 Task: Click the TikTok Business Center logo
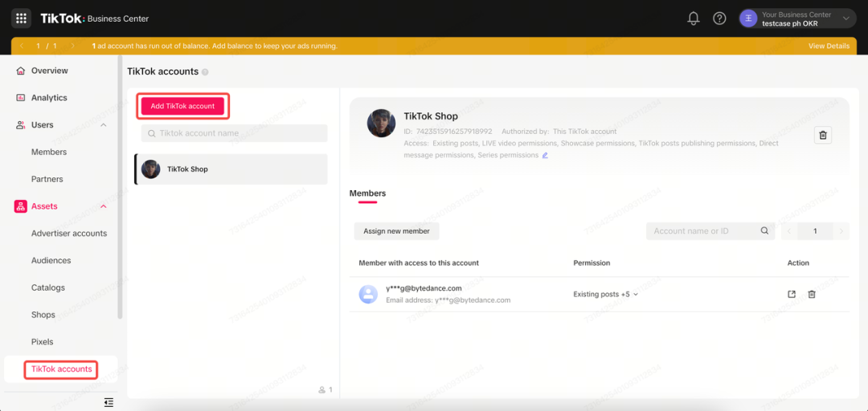(x=95, y=18)
